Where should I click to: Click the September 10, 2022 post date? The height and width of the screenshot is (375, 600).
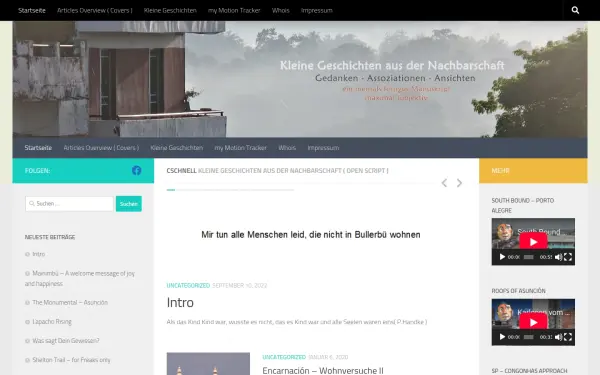point(240,285)
